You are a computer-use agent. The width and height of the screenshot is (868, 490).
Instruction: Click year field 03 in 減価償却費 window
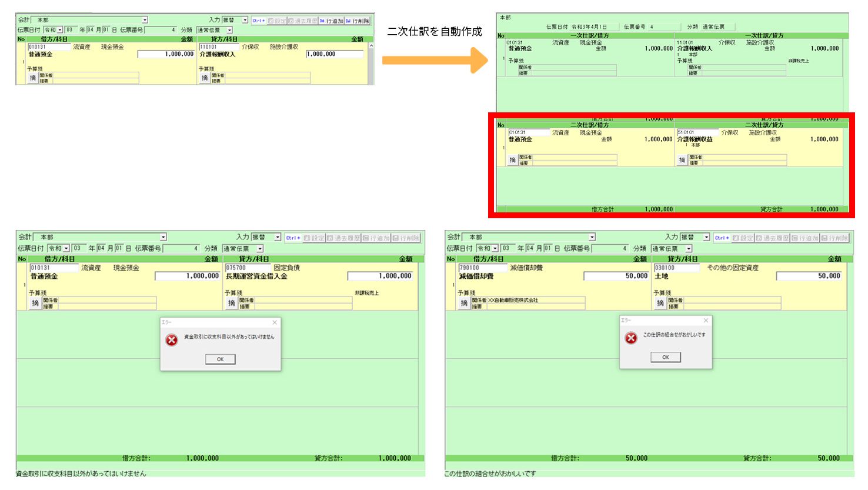tap(509, 248)
